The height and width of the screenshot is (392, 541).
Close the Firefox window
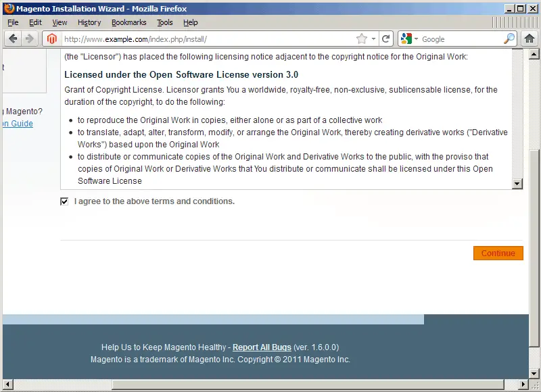coord(533,9)
